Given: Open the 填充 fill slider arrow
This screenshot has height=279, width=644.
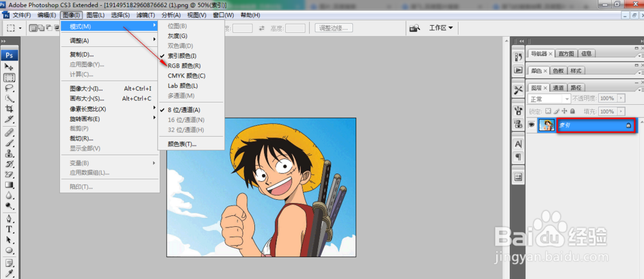Looking at the screenshot, I should (621, 111).
